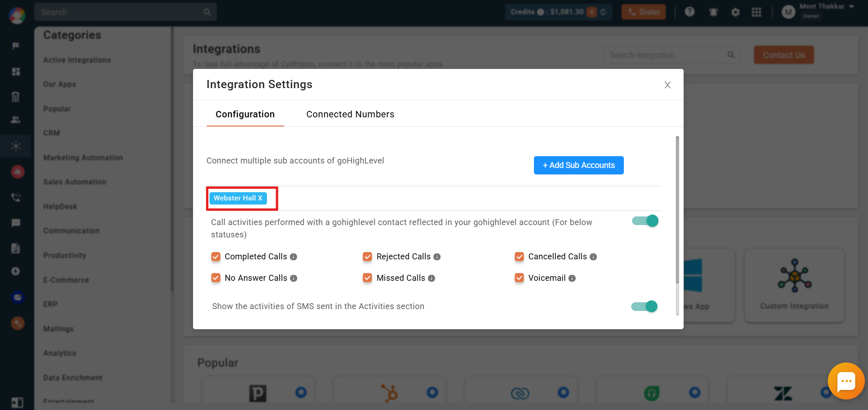This screenshot has height=410, width=868.
Task: Select HelpDesk category
Action: (60, 206)
